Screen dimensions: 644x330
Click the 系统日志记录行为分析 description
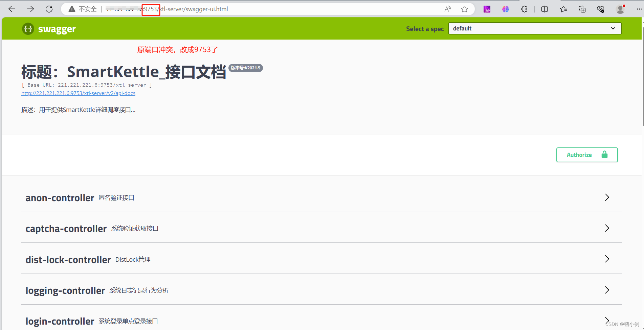point(139,290)
